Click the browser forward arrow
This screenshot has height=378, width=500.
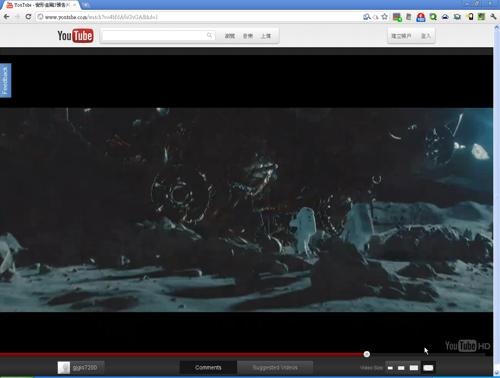pos(17,17)
